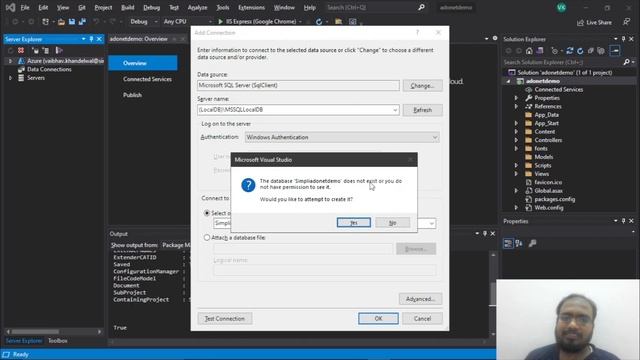
Task: Click Change... next to Data source
Action: click(x=422, y=86)
